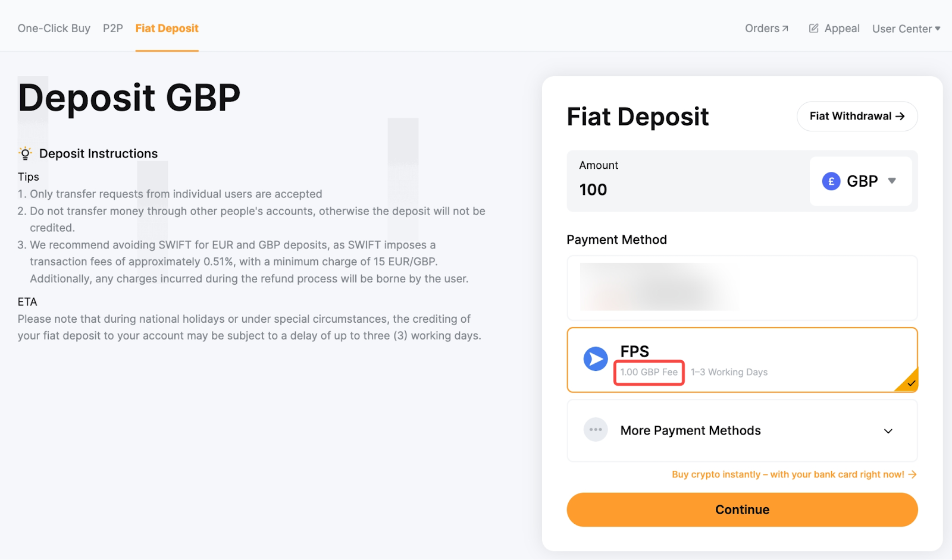
Task: Expand More Payment Methods chevron
Action: tap(888, 431)
